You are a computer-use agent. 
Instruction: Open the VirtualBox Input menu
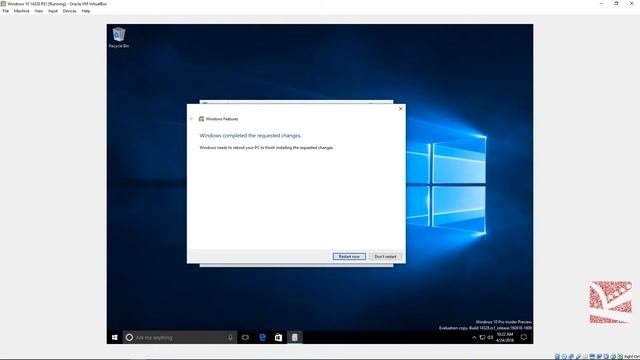pos(53,11)
